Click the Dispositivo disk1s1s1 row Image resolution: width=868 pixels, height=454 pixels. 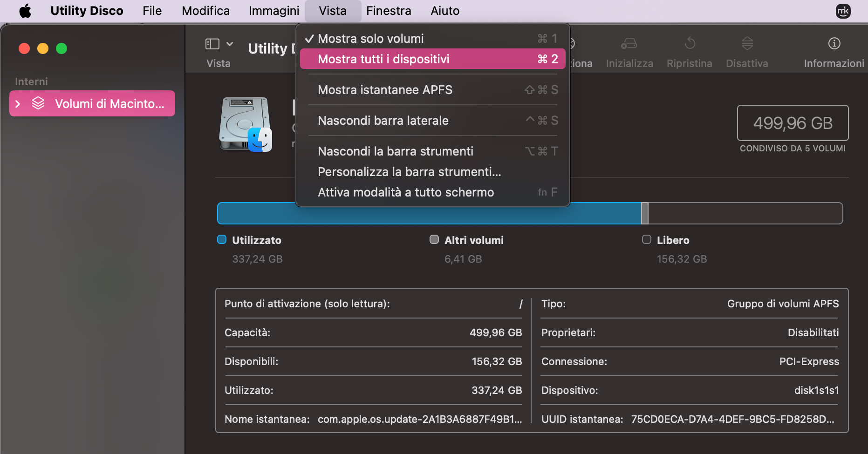click(690, 391)
